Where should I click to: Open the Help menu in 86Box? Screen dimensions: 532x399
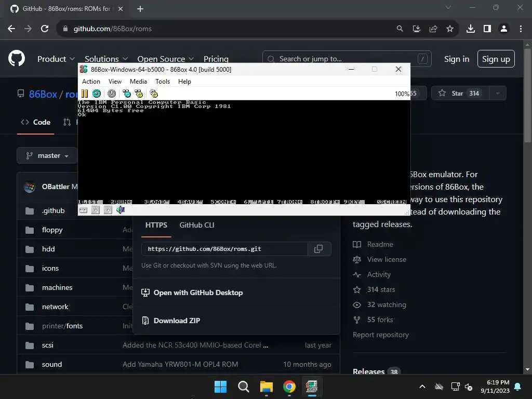(x=184, y=82)
